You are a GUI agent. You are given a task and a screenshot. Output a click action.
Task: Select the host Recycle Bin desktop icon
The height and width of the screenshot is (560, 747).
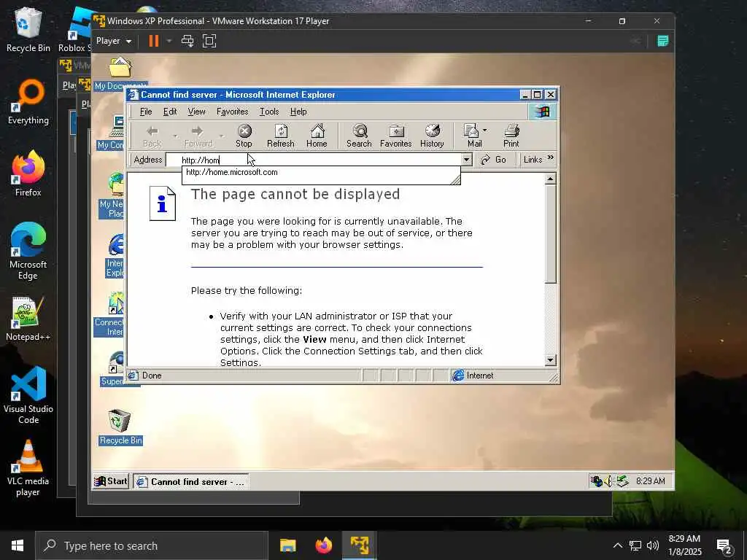[x=28, y=29]
